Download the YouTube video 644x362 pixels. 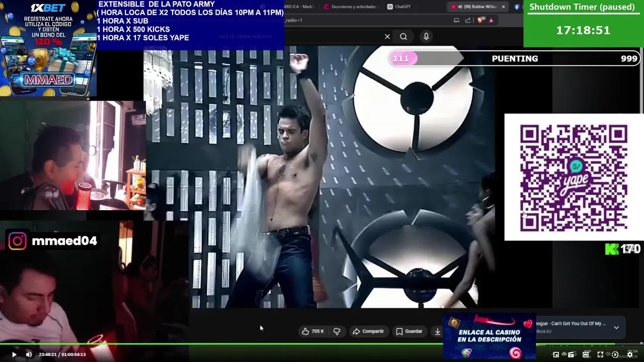(x=437, y=331)
